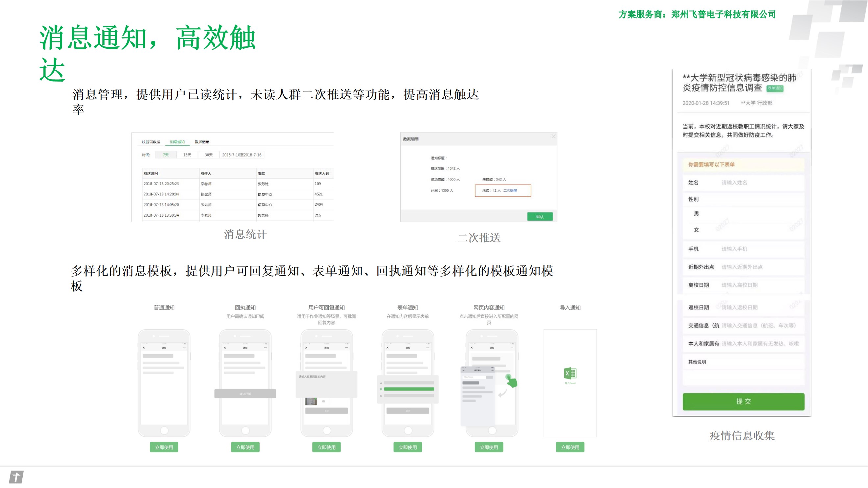The image size is (868, 488).
Task: Open the 截屏记录 tab
Action: click(x=202, y=142)
